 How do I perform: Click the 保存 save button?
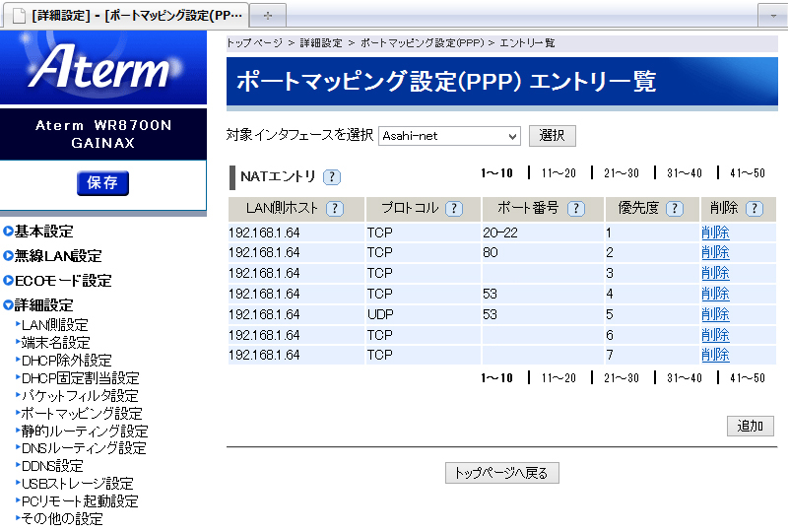point(102,183)
